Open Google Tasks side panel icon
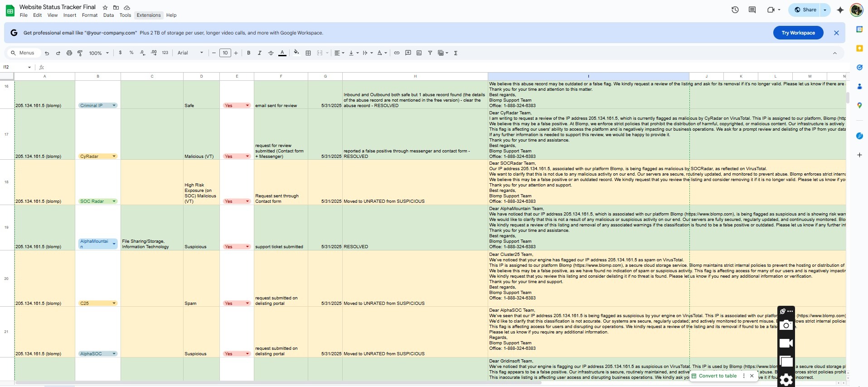This screenshot has height=387, width=868. [859, 67]
